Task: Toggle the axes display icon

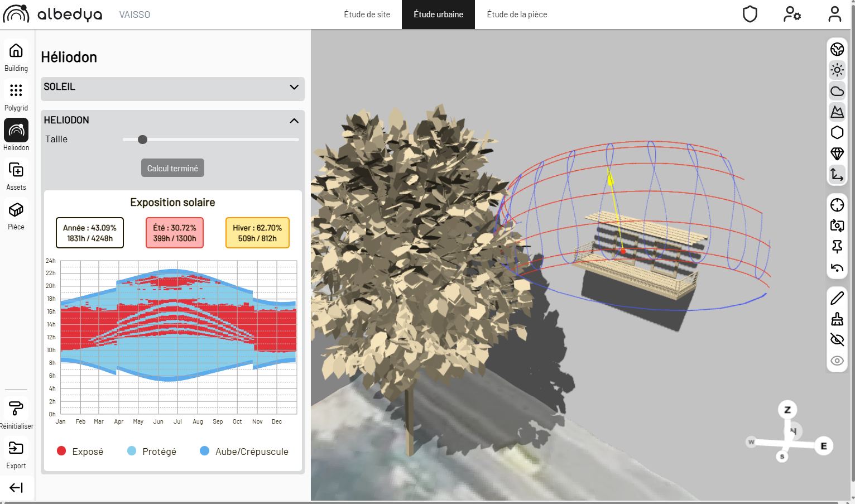Action: pos(837,175)
